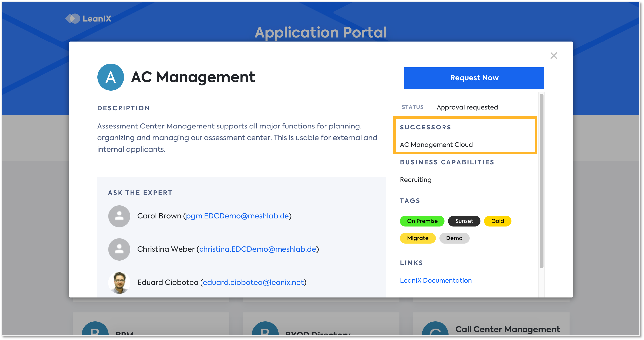The image size is (644, 340).
Task: Click the SUCCESSORS section heading
Action: pyautogui.click(x=426, y=127)
